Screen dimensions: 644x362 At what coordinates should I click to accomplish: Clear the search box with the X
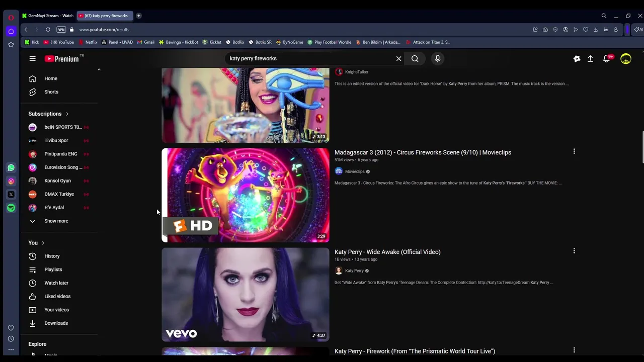tap(398, 59)
